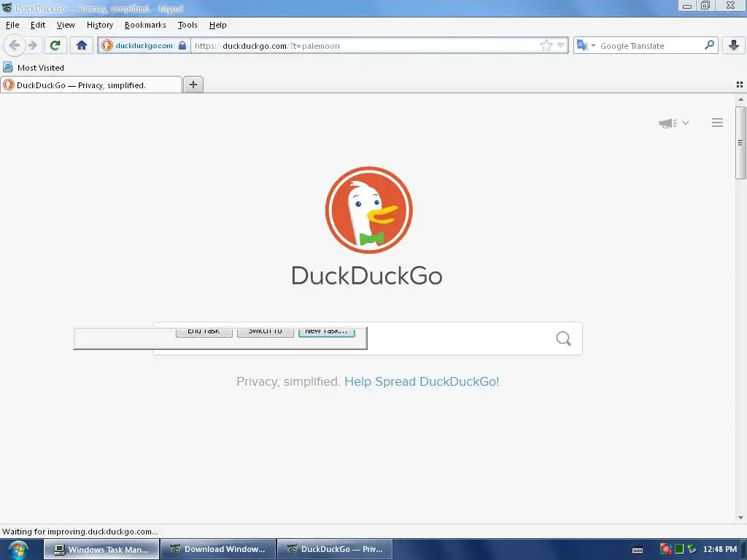
Task: Open the Windows Start button
Action: click(x=18, y=550)
